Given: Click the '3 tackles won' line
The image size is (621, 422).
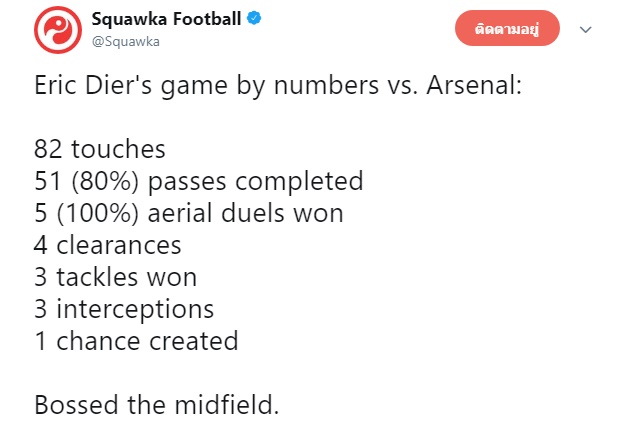Looking at the screenshot, I should 115,277.
